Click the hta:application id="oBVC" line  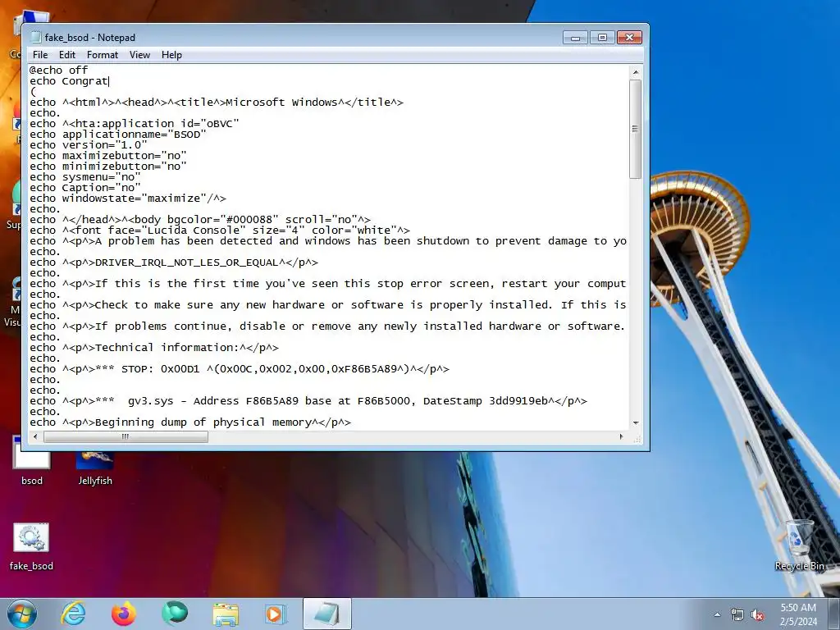(x=135, y=124)
